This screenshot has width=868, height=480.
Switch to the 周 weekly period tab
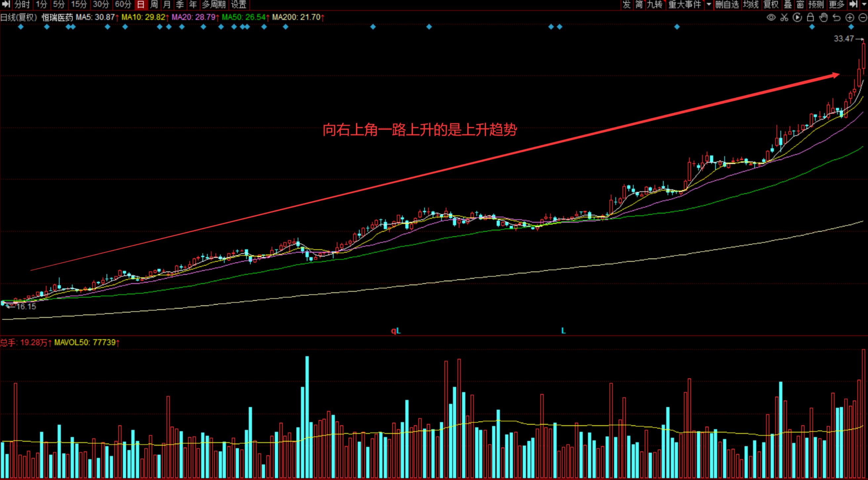click(x=154, y=4)
